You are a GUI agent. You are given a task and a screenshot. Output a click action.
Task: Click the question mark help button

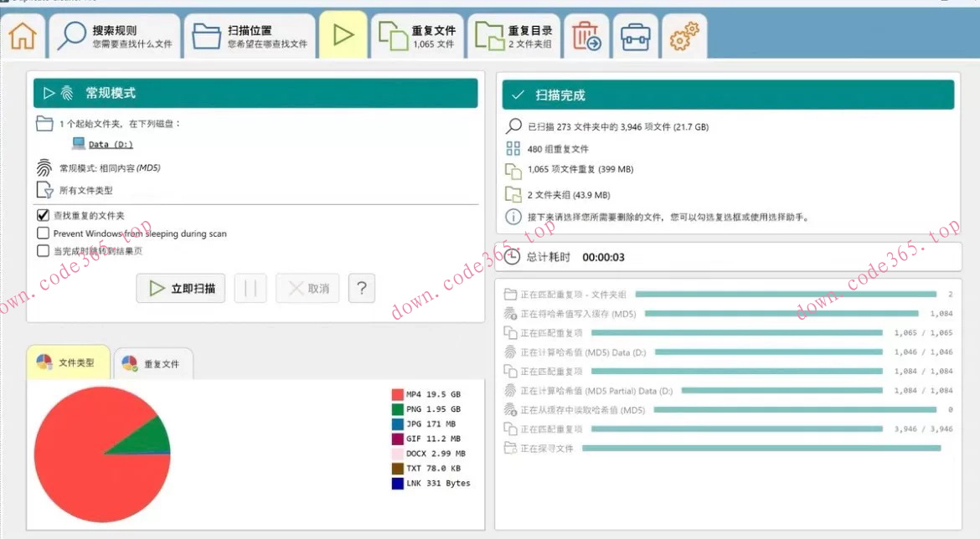361,288
